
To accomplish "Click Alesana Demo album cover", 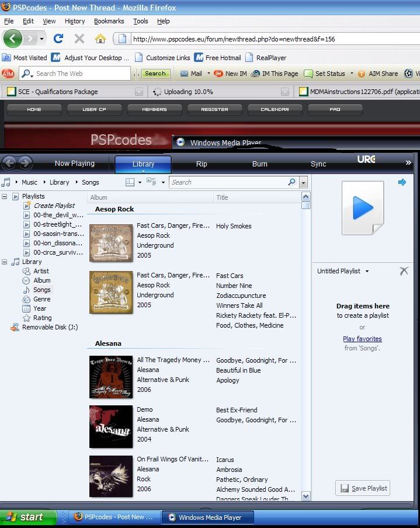I will point(111,426).
